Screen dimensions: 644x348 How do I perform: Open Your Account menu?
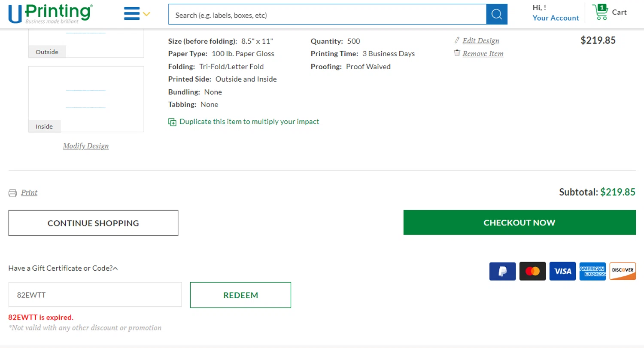[556, 18]
